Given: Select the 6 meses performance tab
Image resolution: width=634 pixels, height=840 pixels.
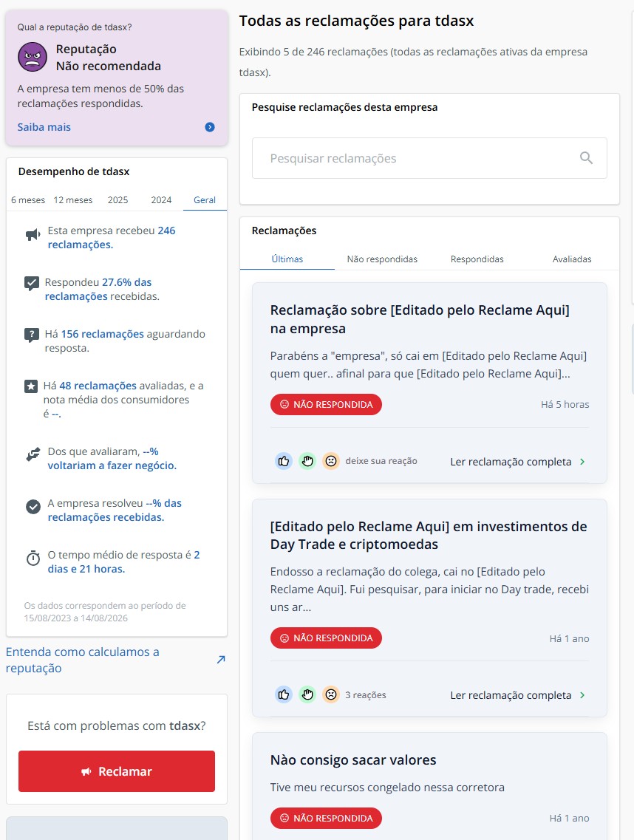Looking at the screenshot, I should 28,199.
